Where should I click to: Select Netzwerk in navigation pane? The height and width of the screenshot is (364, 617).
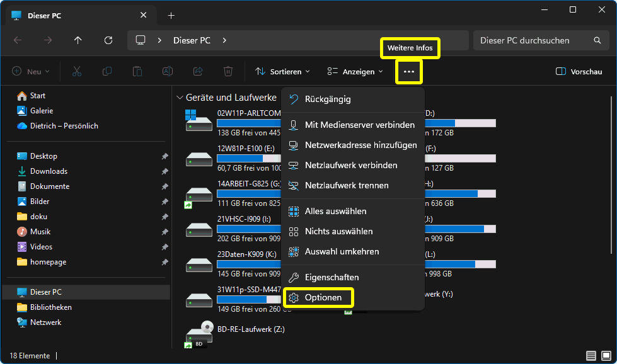[x=45, y=322]
